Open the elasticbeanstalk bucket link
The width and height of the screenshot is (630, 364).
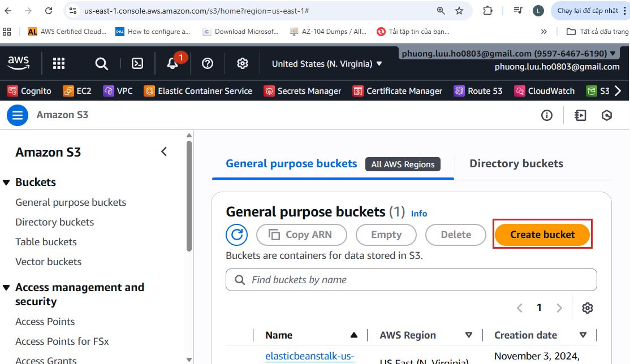click(309, 356)
